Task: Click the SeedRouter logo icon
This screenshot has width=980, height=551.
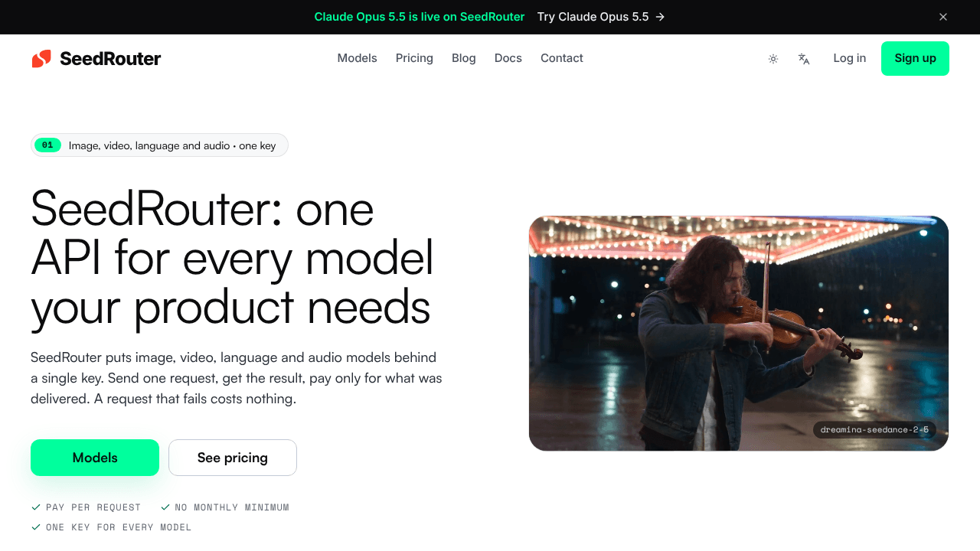Action: click(41, 59)
